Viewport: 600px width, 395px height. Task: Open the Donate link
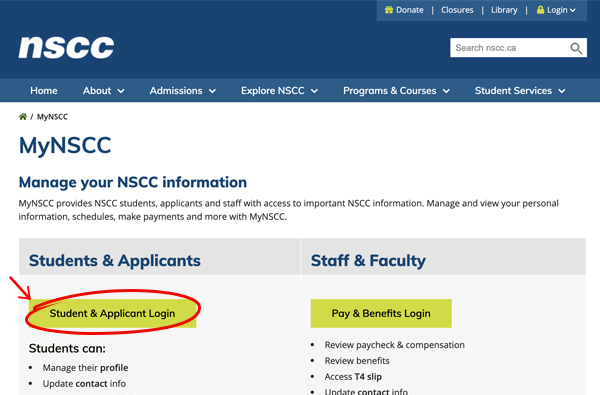409,10
